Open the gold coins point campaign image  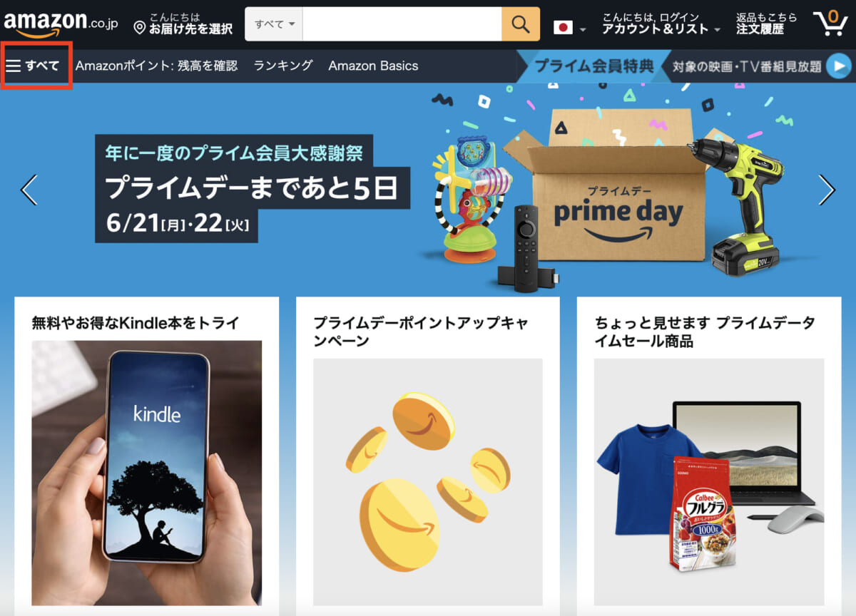point(428,482)
